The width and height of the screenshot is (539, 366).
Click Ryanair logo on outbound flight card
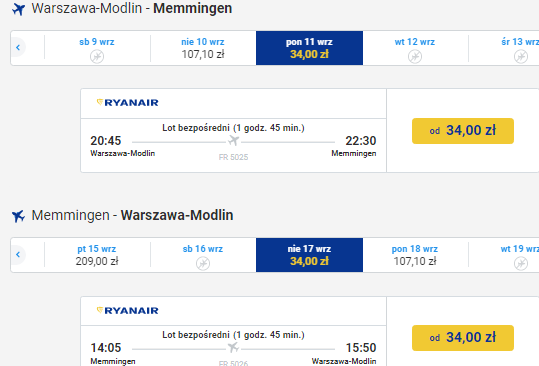128,102
